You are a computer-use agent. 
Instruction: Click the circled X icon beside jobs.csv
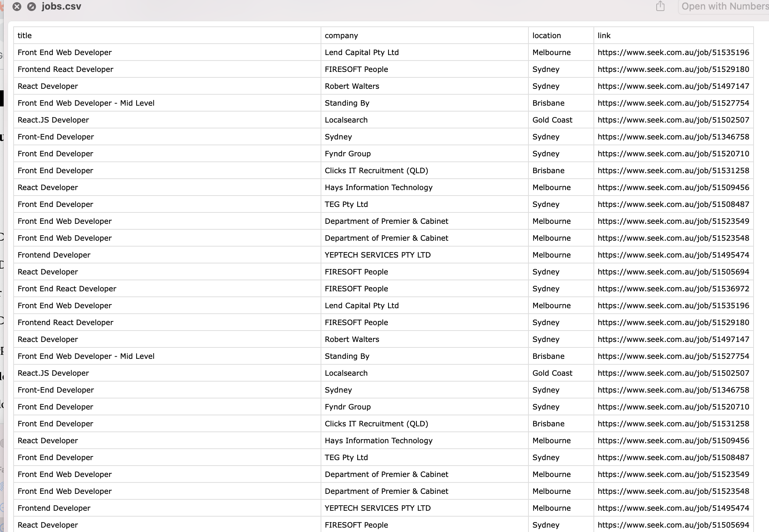(x=17, y=6)
